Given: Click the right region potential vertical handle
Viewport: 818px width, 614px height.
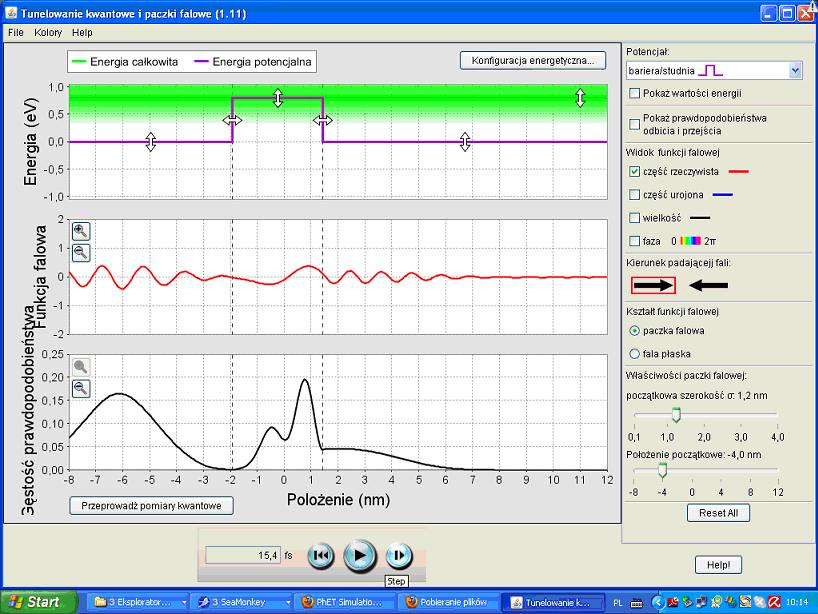Looking at the screenshot, I should click(465, 141).
